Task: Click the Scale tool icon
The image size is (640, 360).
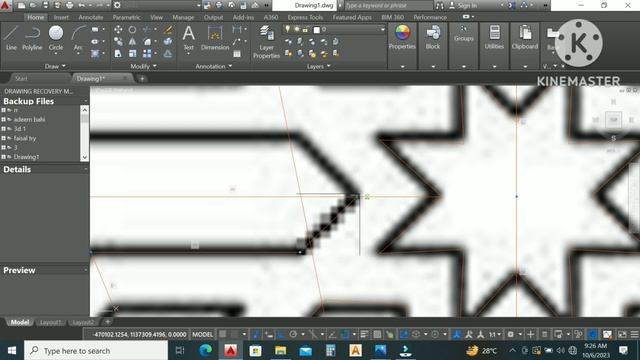Action: click(x=132, y=53)
